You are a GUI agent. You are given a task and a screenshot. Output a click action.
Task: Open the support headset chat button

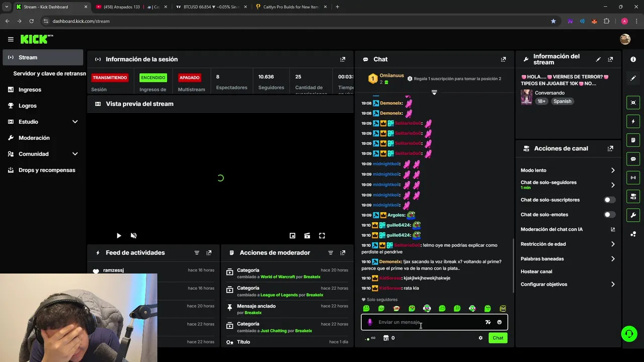(628, 333)
